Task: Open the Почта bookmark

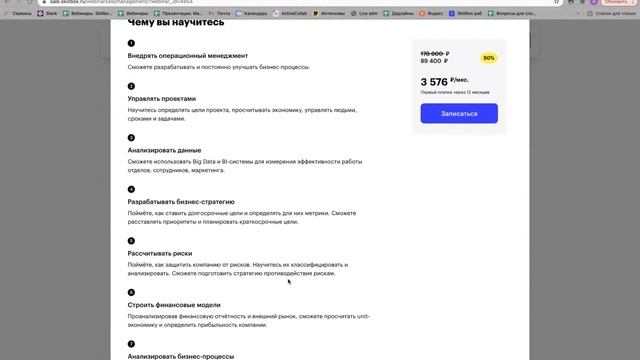Action: [x=220, y=13]
